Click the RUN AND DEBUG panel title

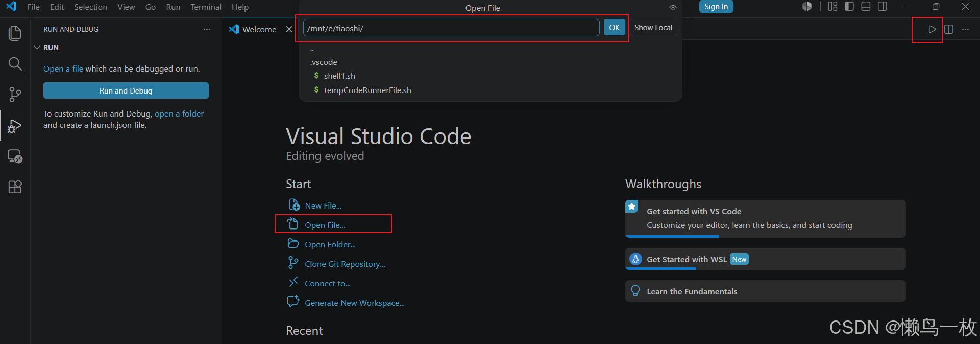point(71,29)
